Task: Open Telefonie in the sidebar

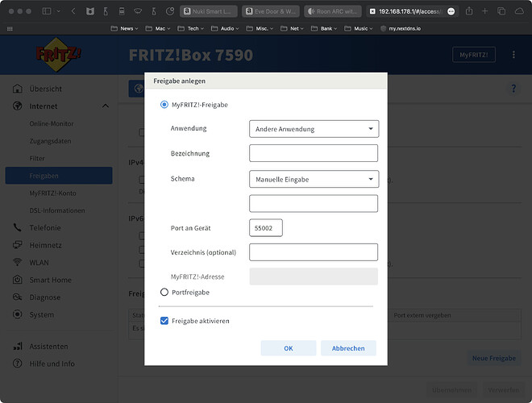Action: click(45, 227)
